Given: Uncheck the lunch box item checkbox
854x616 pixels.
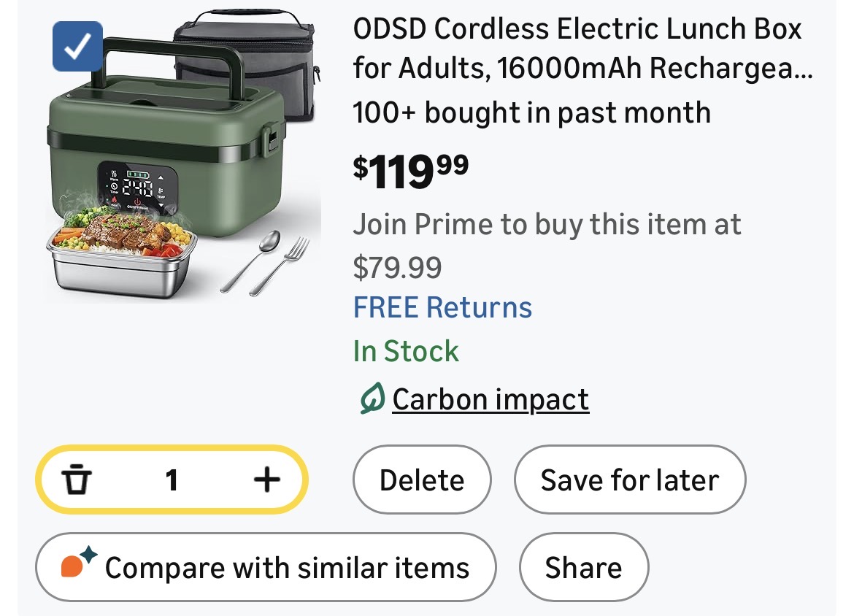Looking at the screenshot, I should coord(77,47).
